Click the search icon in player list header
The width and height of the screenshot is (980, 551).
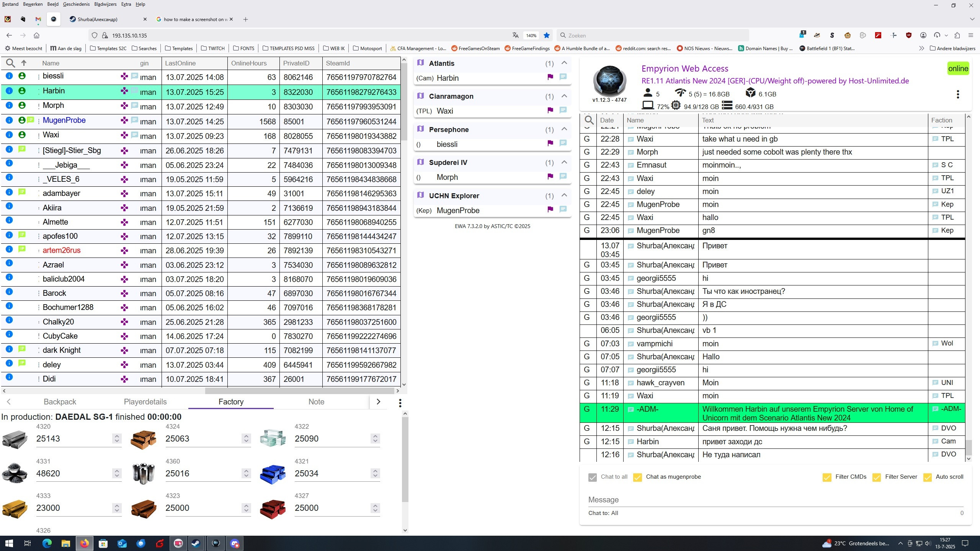click(10, 63)
